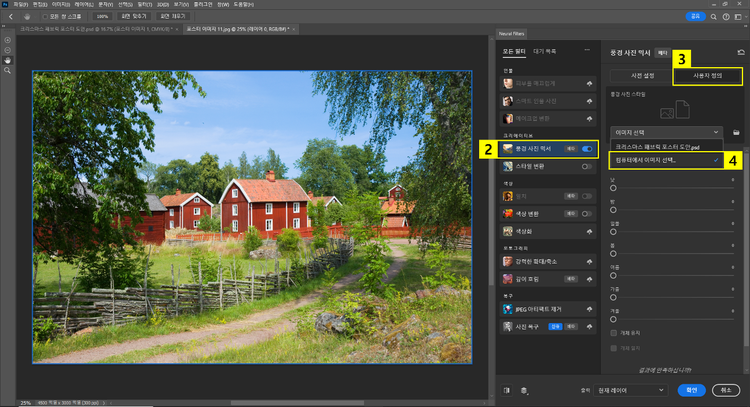This screenshot has height=407, width=750.
Task: Click the 일몰 slider handle
Action: (x=613, y=232)
